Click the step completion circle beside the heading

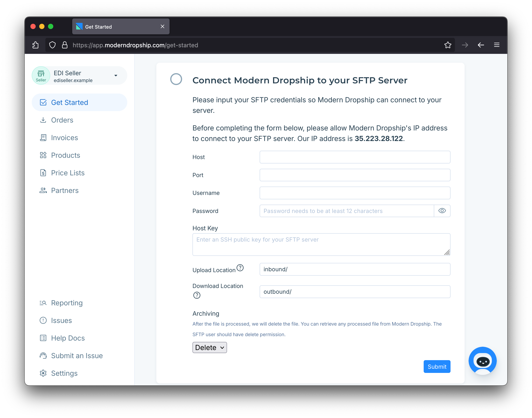[x=176, y=79]
